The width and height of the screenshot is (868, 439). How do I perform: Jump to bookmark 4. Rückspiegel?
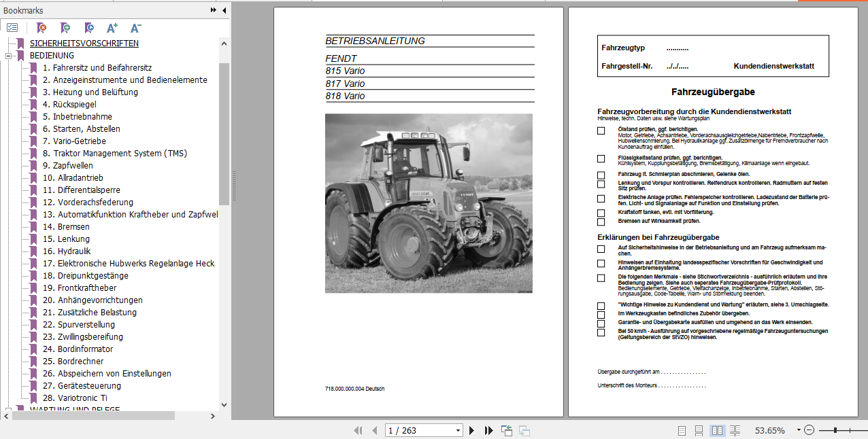(69, 104)
